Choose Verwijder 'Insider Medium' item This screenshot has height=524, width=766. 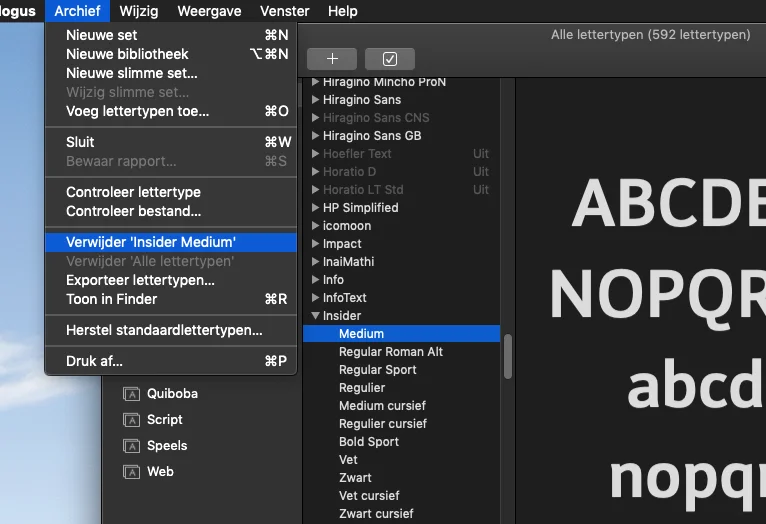click(x=171, y=242)
